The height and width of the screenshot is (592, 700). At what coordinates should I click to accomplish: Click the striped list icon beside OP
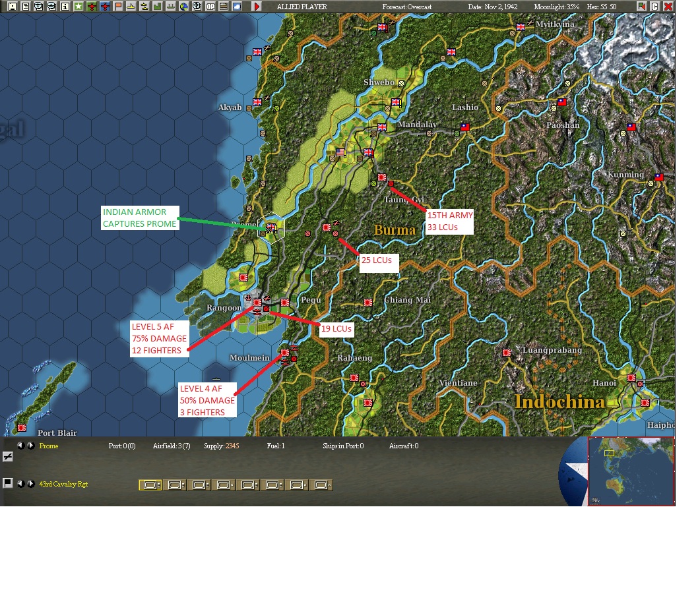click(x=223, y=6)
